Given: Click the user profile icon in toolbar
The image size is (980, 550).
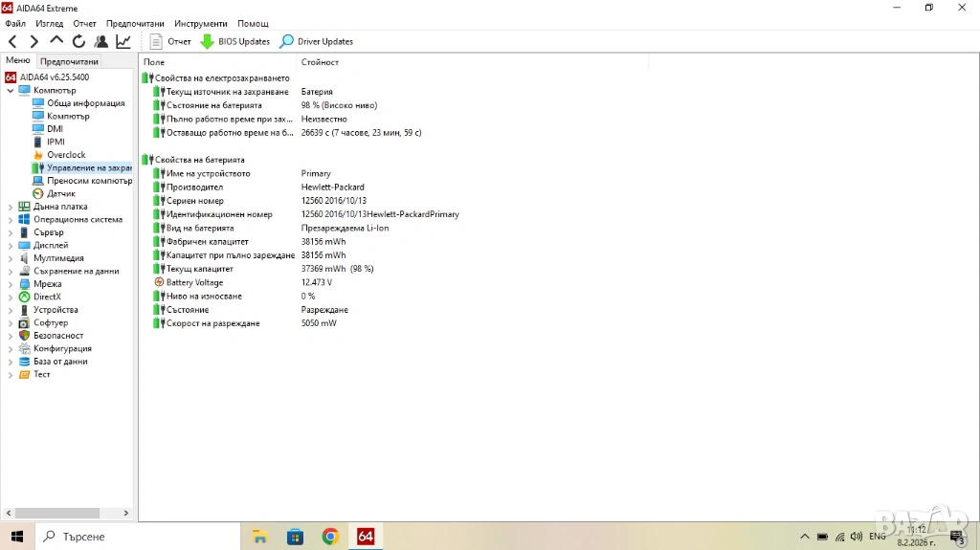Looking at the screenshot, I should (x=101, y=41).
